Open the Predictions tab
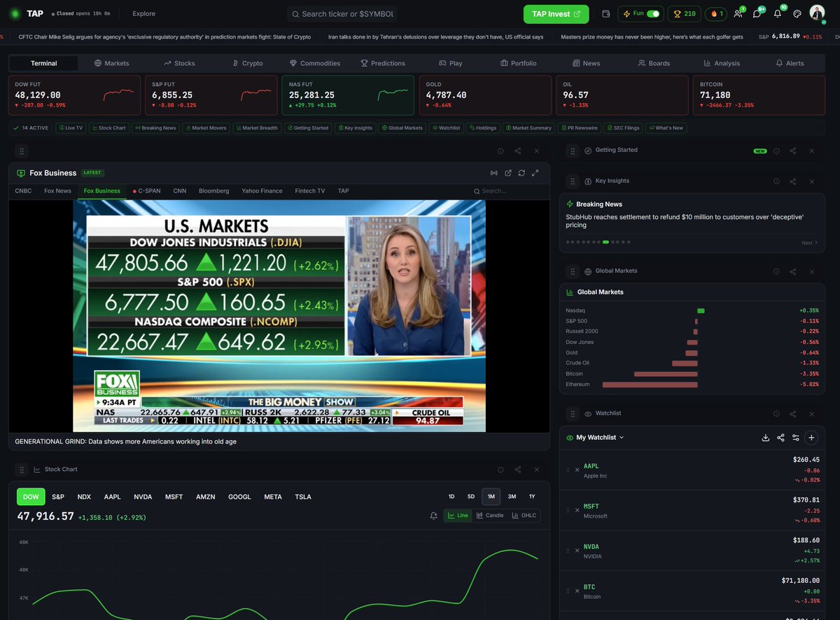 click(x=383, y=63)
